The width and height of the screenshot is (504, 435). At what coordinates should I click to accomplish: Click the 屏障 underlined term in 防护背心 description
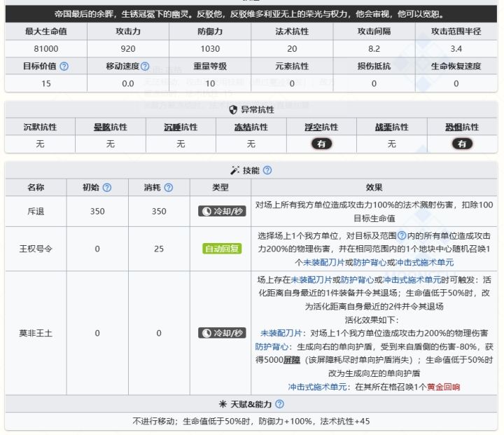292,360
